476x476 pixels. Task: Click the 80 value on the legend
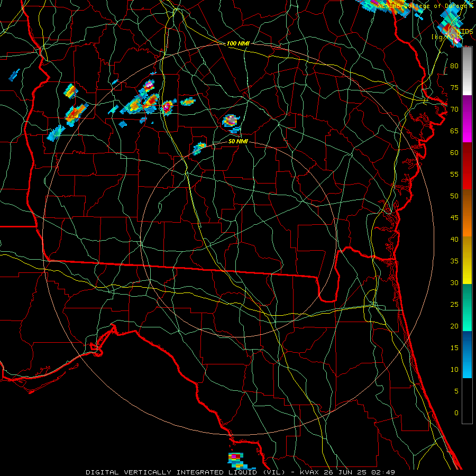coord(454,66)
